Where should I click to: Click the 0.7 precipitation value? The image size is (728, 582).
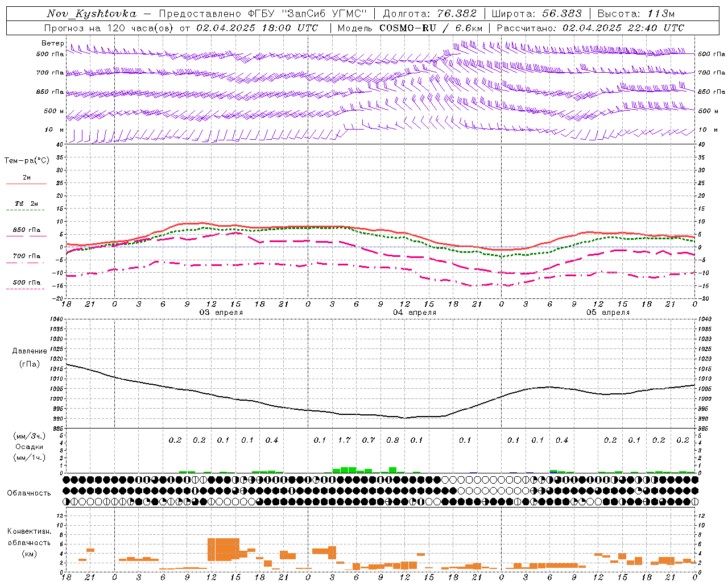coord(369,440)
